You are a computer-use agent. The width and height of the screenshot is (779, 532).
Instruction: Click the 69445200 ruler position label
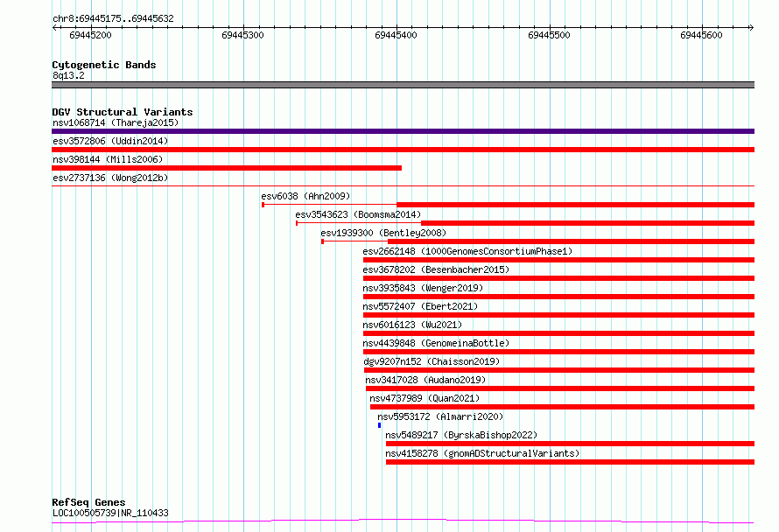pyautogui.click(x=90, y=35)
